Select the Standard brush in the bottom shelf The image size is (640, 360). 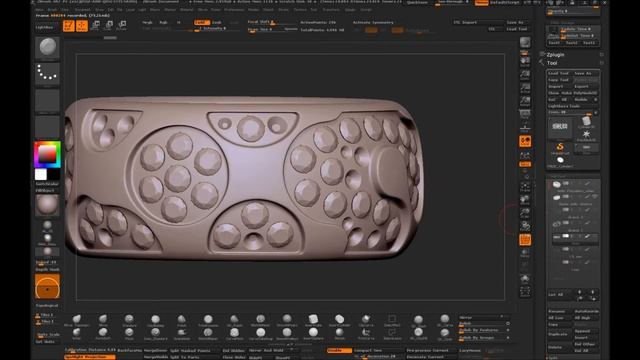coord(129,321)
